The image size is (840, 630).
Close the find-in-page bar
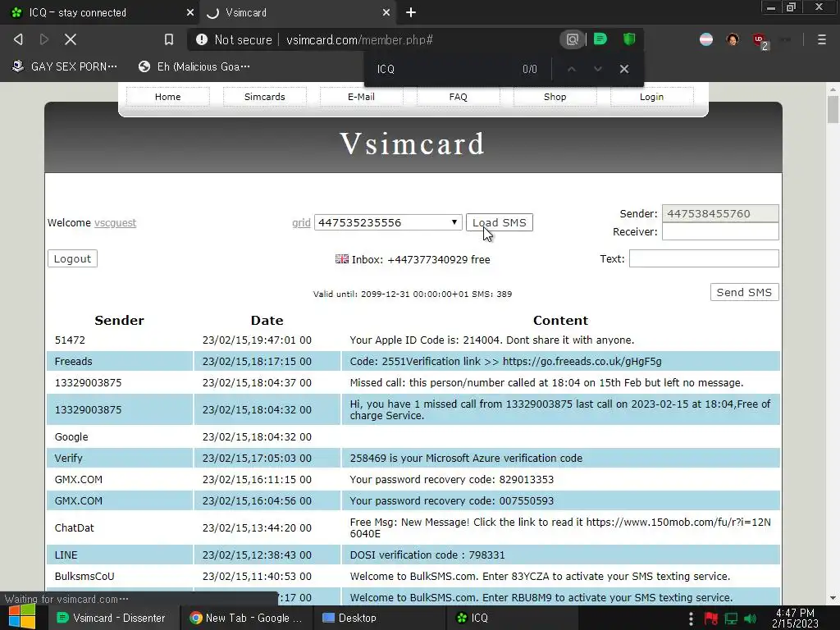click(624, 69)
